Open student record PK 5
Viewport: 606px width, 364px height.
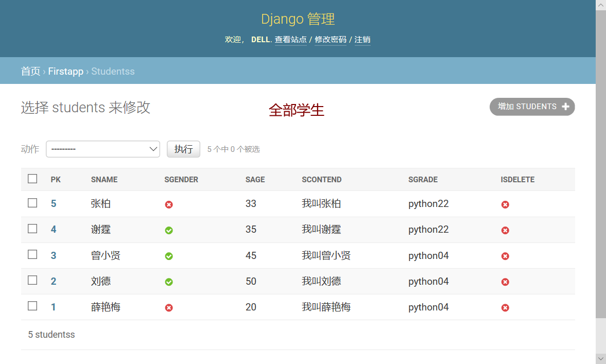54,204
